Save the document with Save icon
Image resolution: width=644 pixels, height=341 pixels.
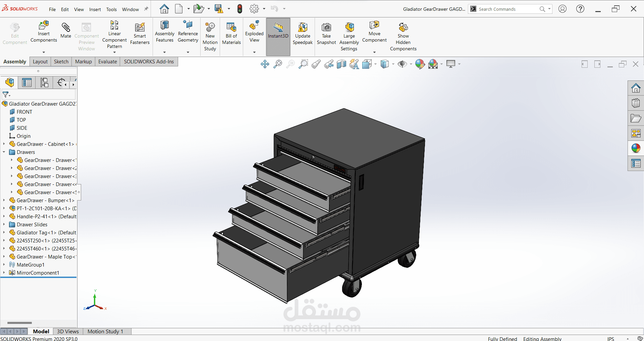tap(219, 9)
